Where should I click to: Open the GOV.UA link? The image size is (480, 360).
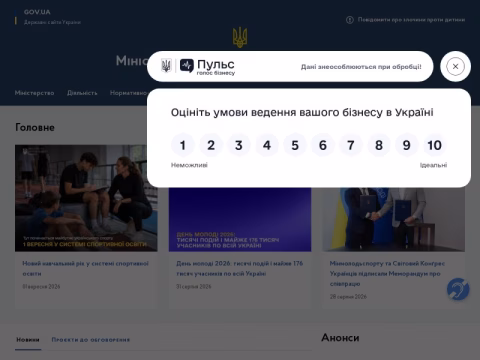(x=37, y=12)
